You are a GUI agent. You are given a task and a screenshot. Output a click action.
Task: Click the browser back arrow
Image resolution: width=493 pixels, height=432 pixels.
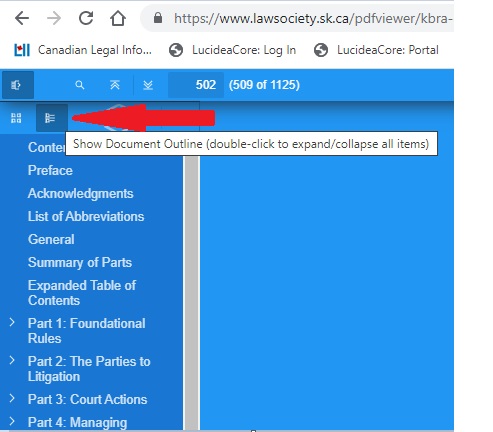(22, 18)
